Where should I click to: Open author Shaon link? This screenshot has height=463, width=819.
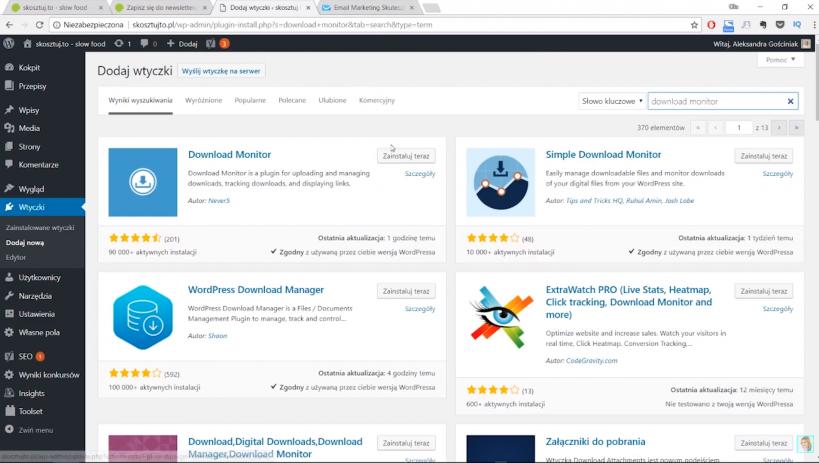click(217, 336)
